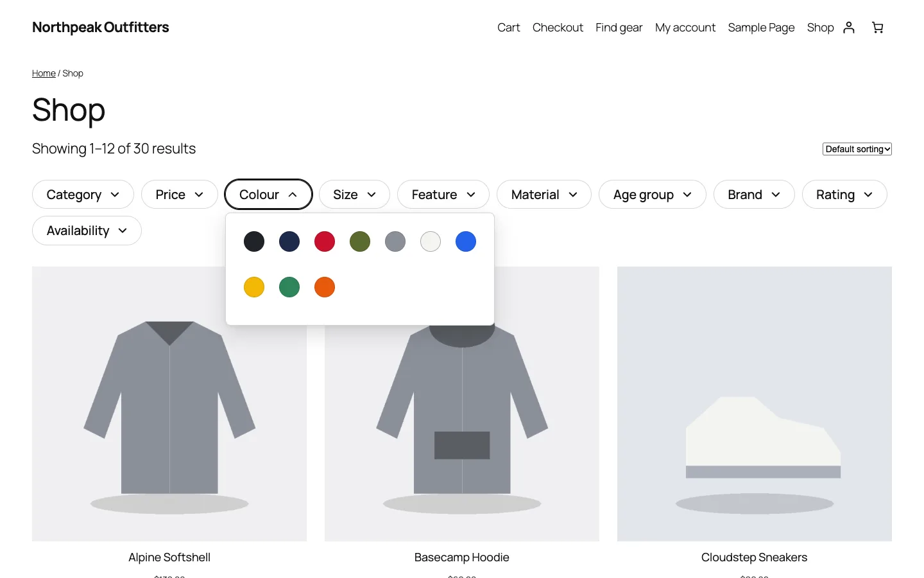Pick the red colour swatch
This screenshot has width=924, height=578.
click(x=325, y=241)
